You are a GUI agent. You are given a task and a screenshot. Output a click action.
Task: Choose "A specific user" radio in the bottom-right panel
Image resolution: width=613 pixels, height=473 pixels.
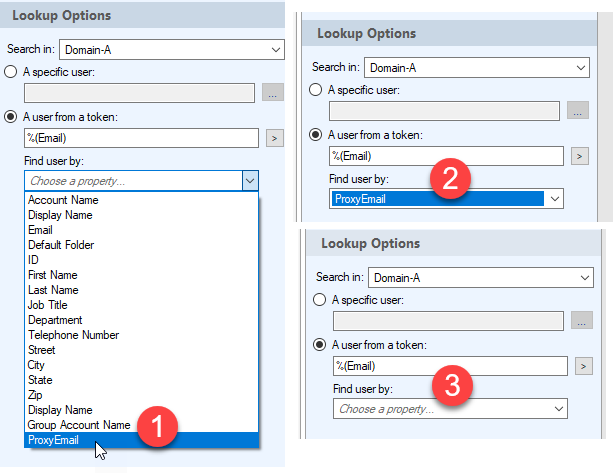[x=320, y=299]
